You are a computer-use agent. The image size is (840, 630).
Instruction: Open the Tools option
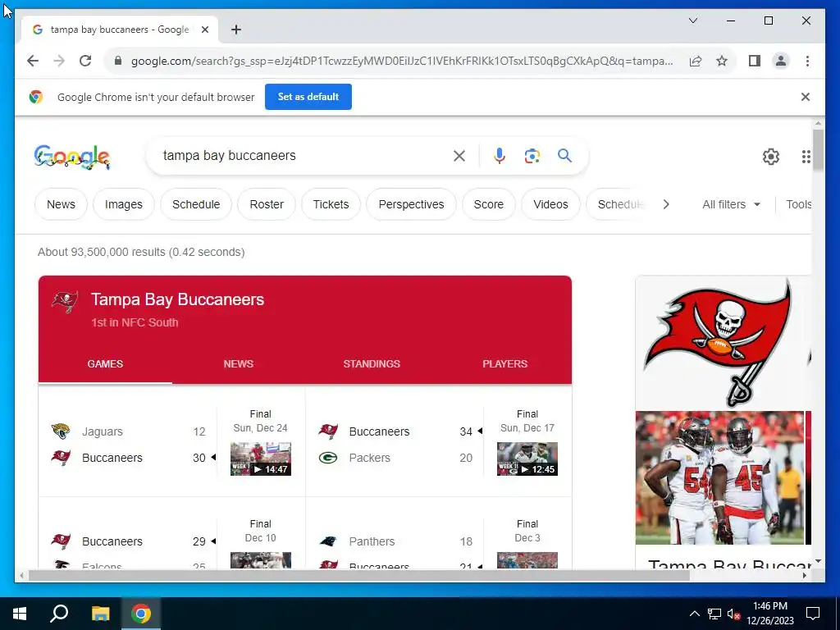click(798, 204)
